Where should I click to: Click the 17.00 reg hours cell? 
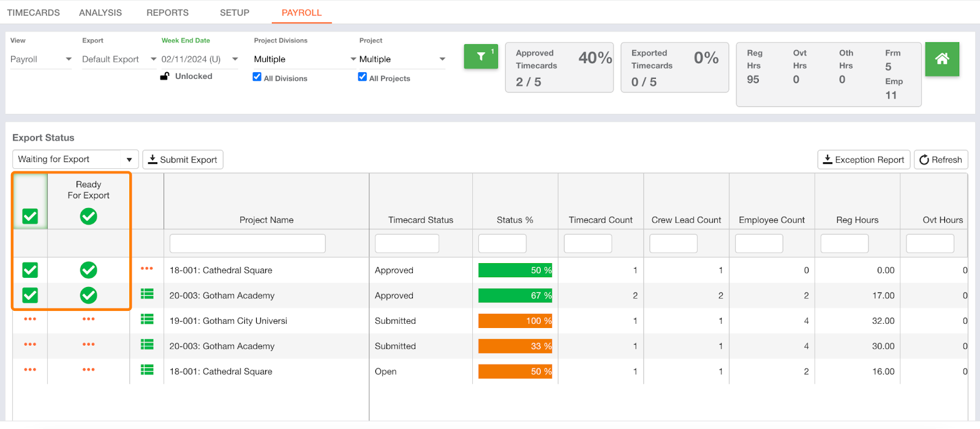coord(883,295)
